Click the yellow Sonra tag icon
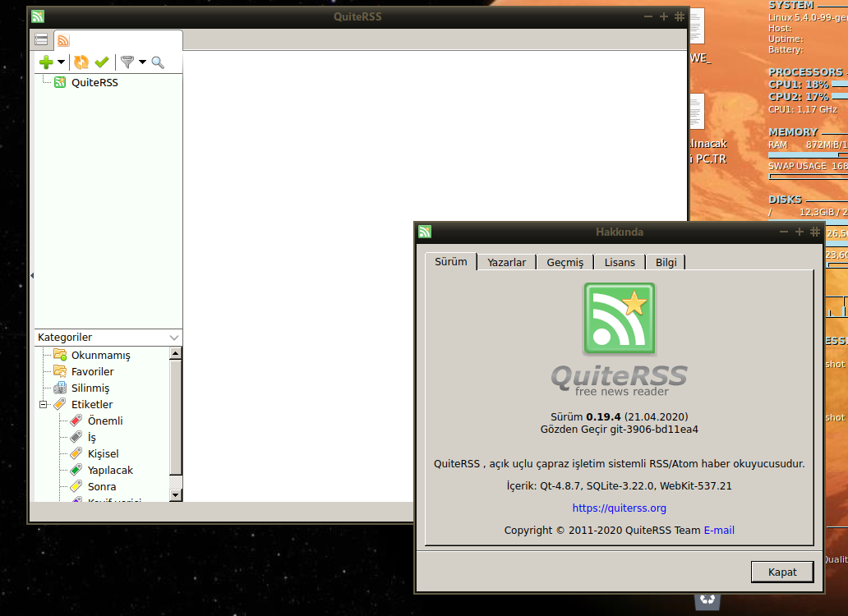848x616 pixels. [x=76, y=486]
